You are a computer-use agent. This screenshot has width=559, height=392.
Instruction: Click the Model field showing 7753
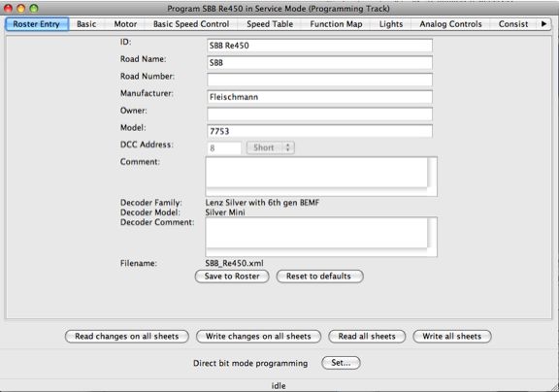(319, 131)
